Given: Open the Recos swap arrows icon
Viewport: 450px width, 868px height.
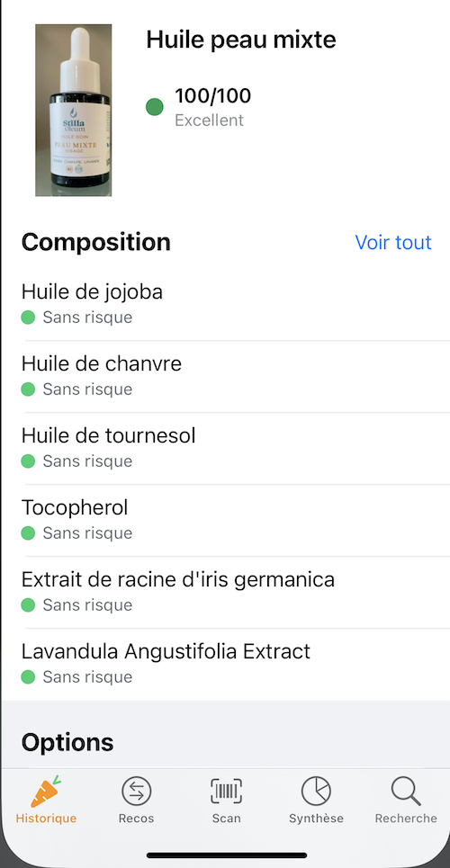Looking at the screenshot, I should click(136, 792).
